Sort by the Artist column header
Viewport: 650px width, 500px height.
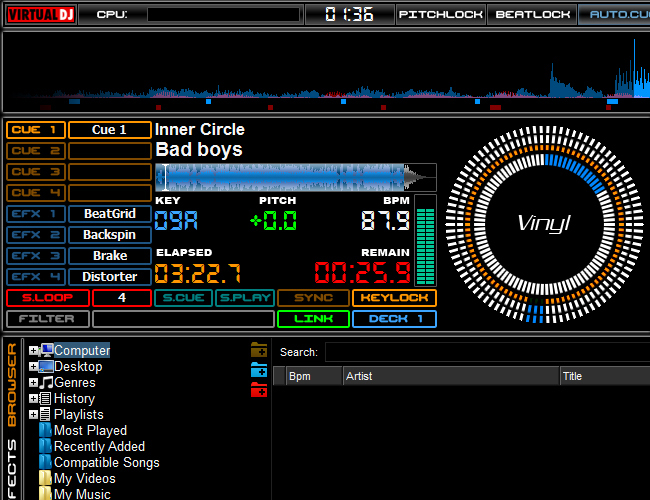pyautogui.click(x=451, y=376)
